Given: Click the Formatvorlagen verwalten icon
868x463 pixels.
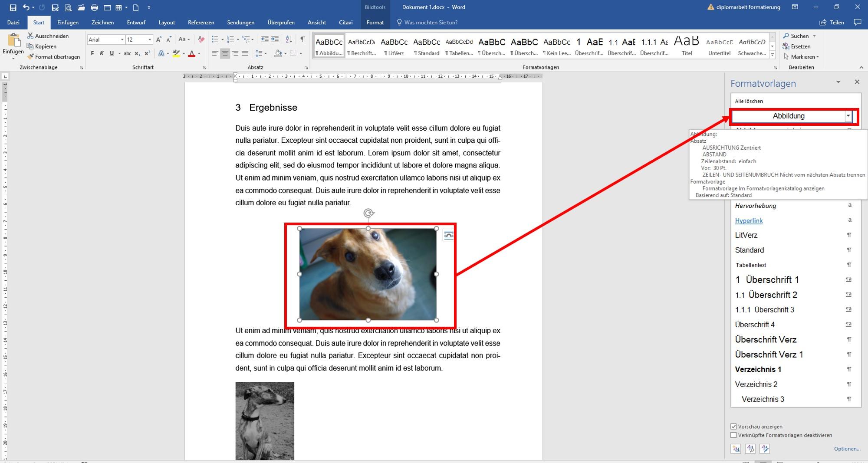Looking at the screenshot, I should pos(765,449).
